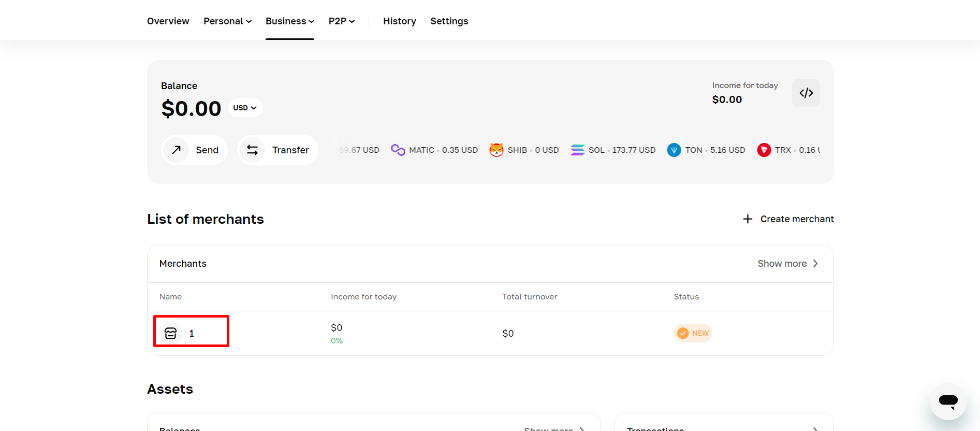Open the Settings page
980x431 pixels.
[449, 21]
